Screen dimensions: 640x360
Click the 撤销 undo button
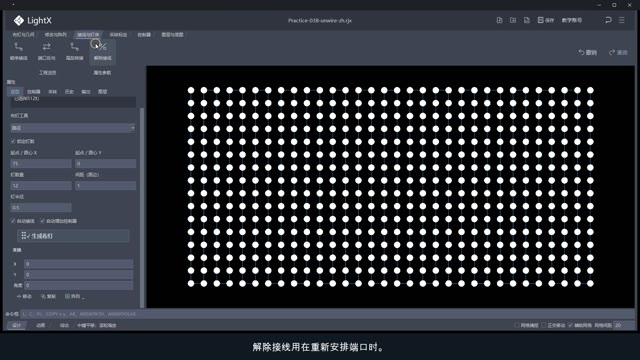pos(587,52)
